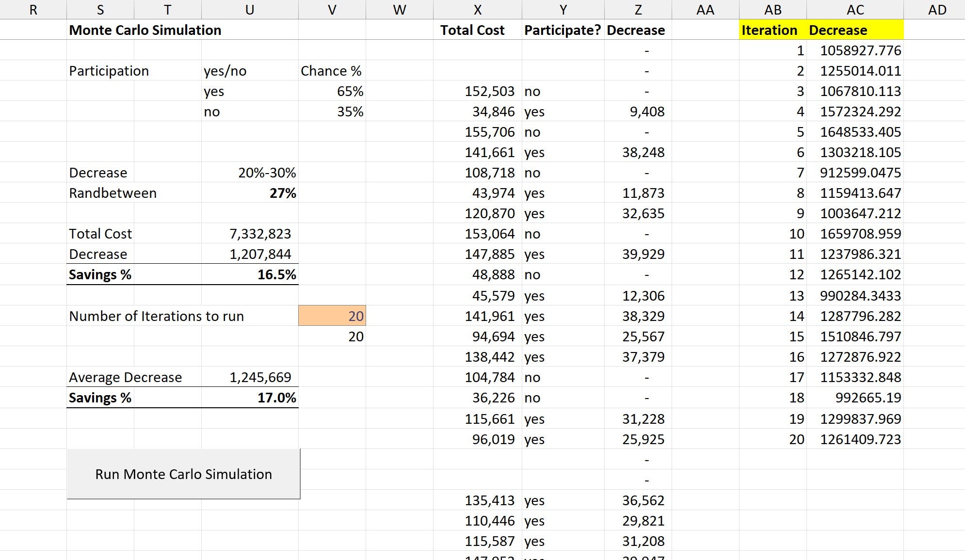Image resolution: width=965 pixels, height=560 pixels.
Task: Select iteration 7 result 912599.0475
Action: point(855,173)
